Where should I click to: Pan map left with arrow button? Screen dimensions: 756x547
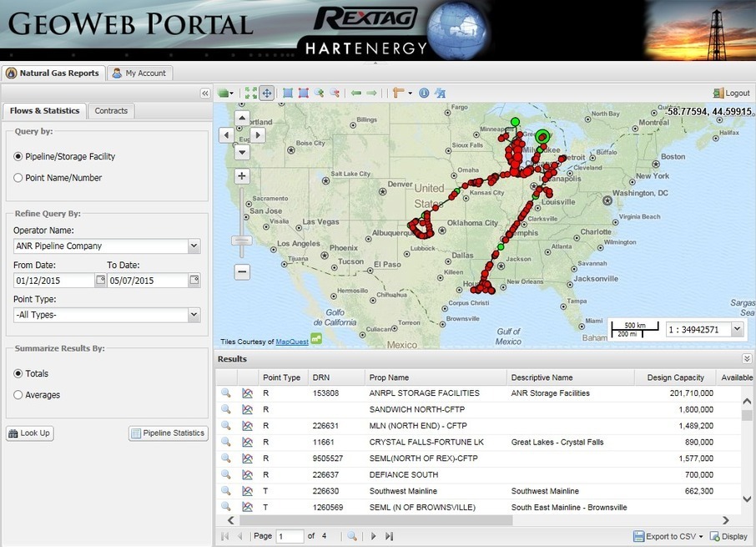click(x=227, y=134)
